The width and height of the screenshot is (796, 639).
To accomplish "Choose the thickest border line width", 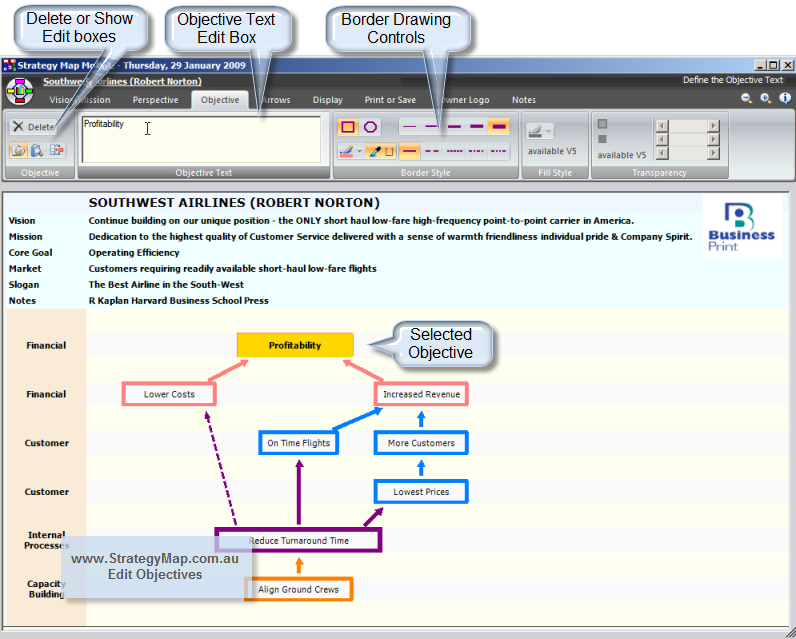I will pyautogui.click(x=499, y=126).
